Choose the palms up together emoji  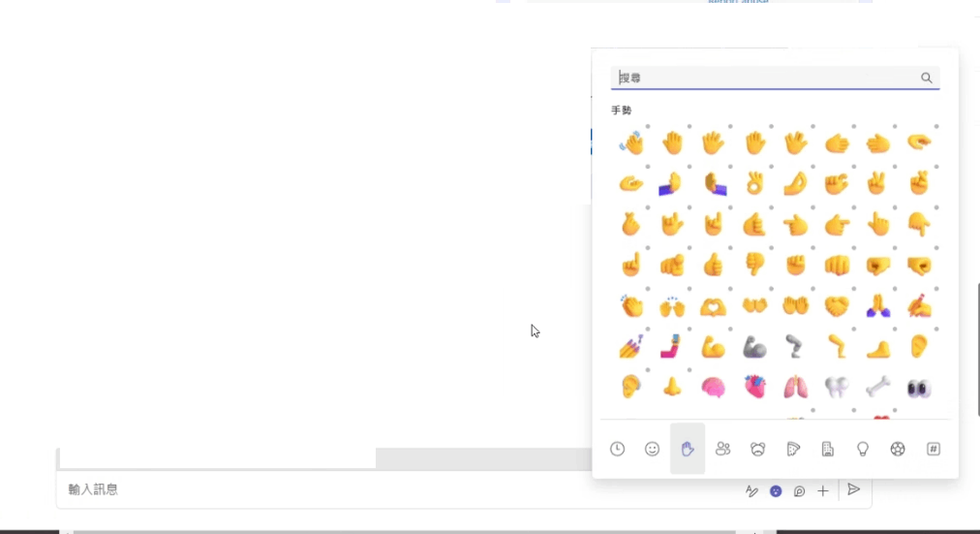tap(796, 306)
